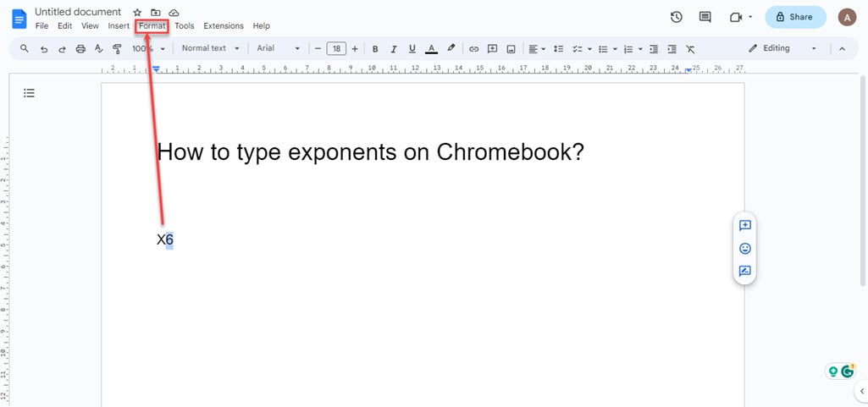Open the Extensions menu
The image size is (868, 407).
coord(224,26)
